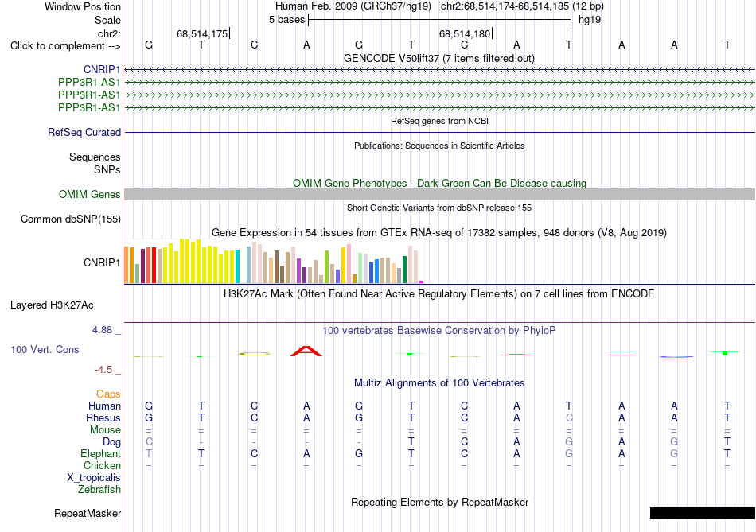Screen dimensions: 756x532
Task: Click the Scale track label
Action: click(107, 20)
